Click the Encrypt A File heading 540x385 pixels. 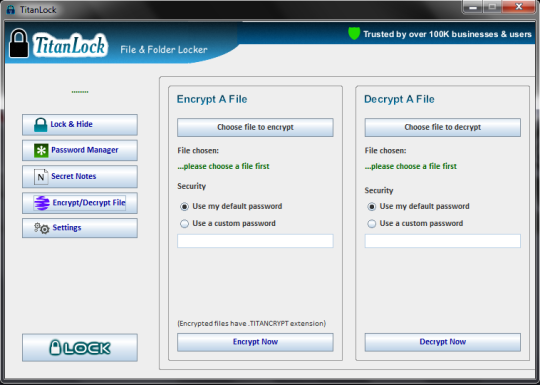click(212, 99)
